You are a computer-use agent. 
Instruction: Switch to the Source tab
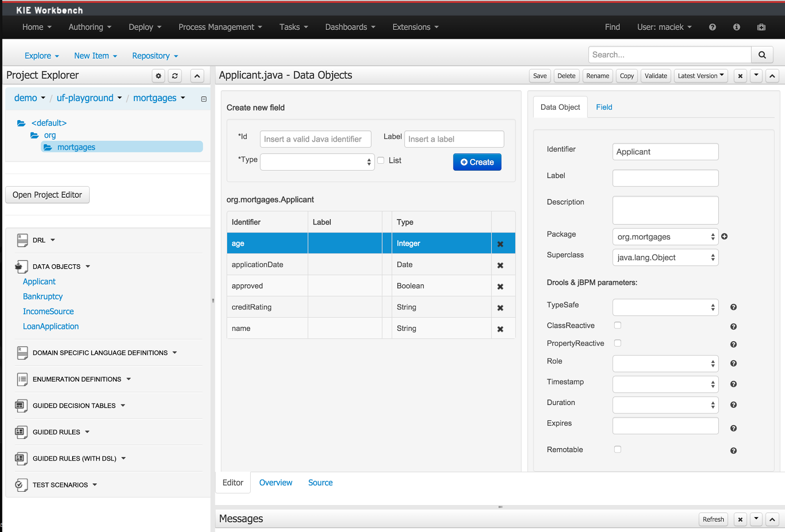click(320, 483)
